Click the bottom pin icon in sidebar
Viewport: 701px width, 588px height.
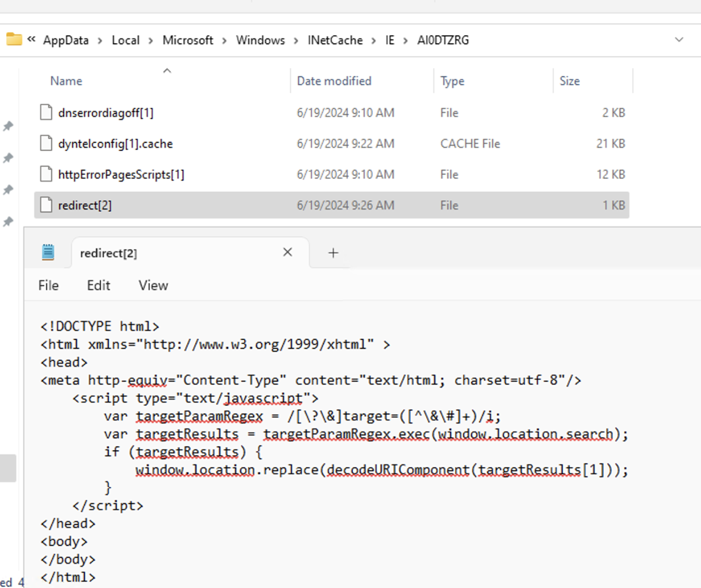coord(8,221)
